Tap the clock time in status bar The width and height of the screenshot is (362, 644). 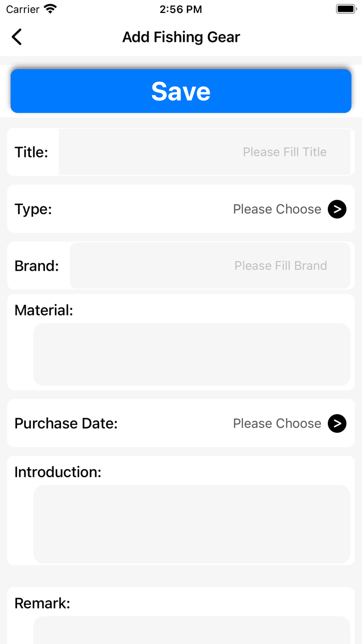[181, 9]
